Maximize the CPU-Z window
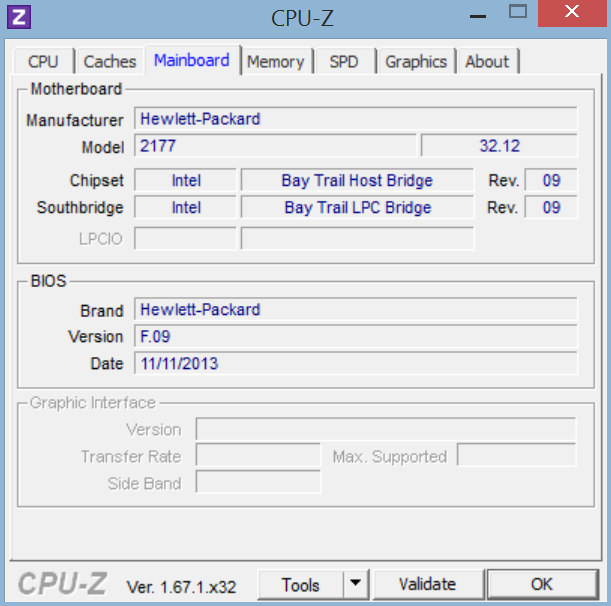 coord(518,13)
